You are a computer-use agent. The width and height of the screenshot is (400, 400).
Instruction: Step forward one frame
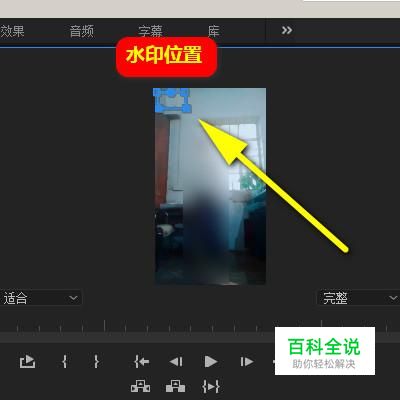click(246, 361)
